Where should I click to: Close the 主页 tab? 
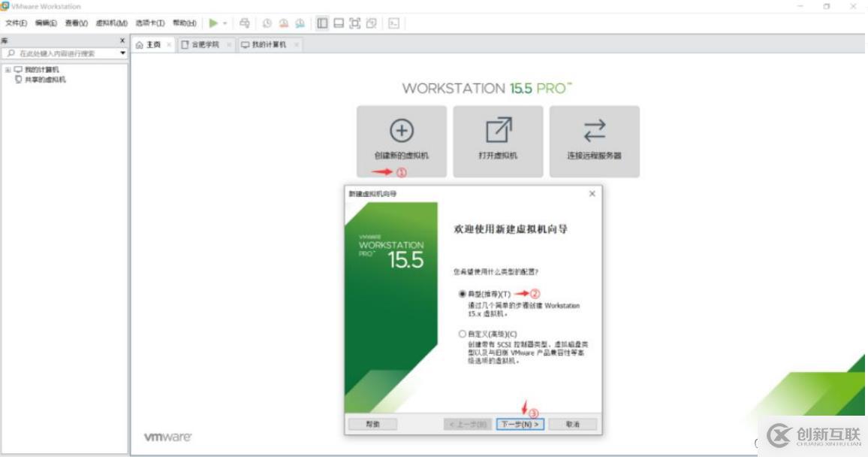click(169, 45)
